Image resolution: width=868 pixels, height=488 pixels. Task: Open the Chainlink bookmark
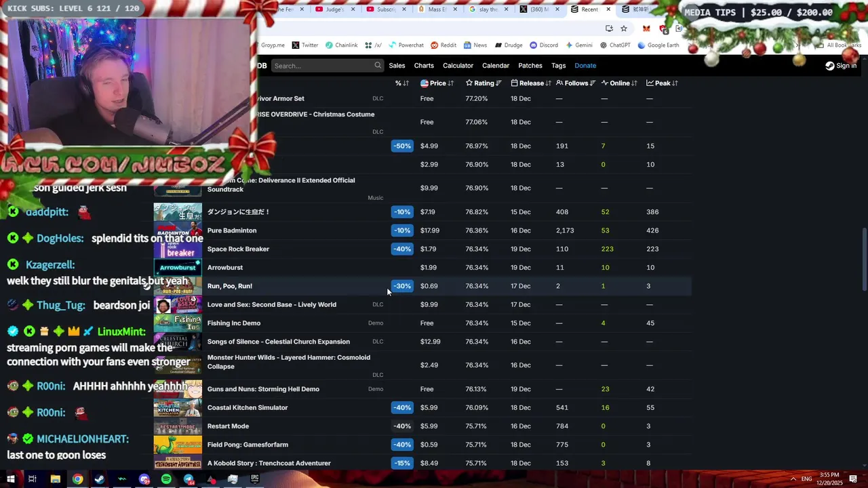[x=341, y=45]
